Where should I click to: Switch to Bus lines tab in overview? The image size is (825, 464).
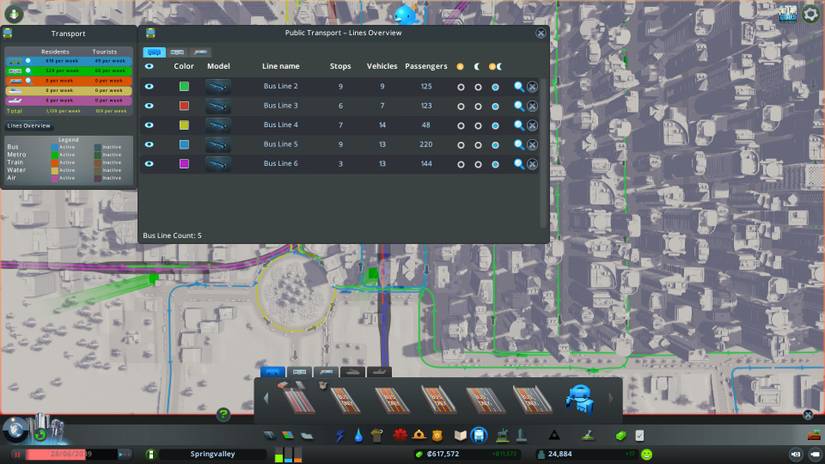tap(154, 52)
